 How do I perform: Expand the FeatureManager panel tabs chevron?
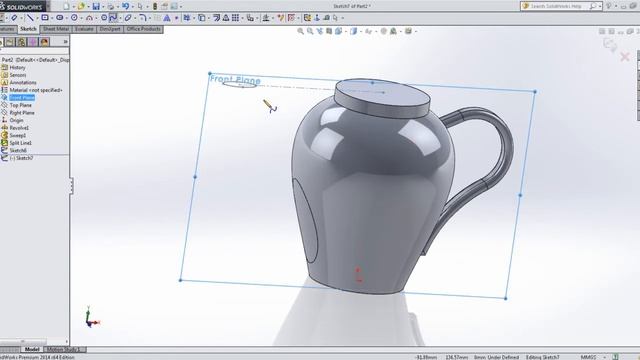point(65,42)
